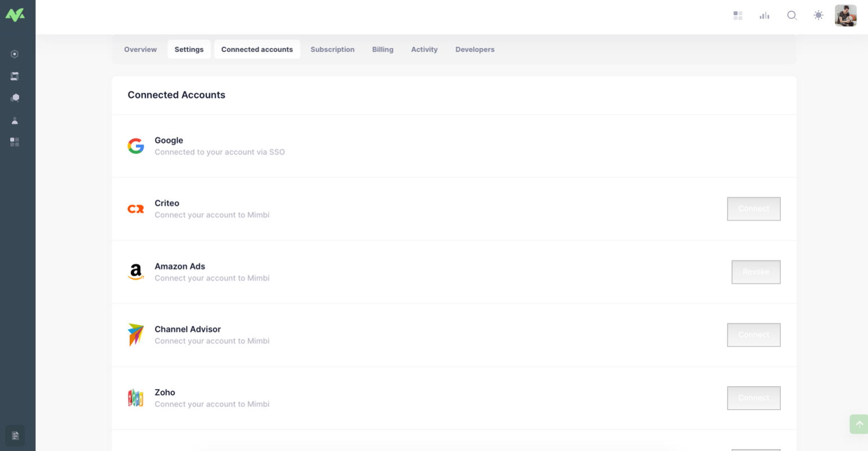Toggle the theme with the sun icon
The image size is (868, 451).
click(x=818, y=15)
